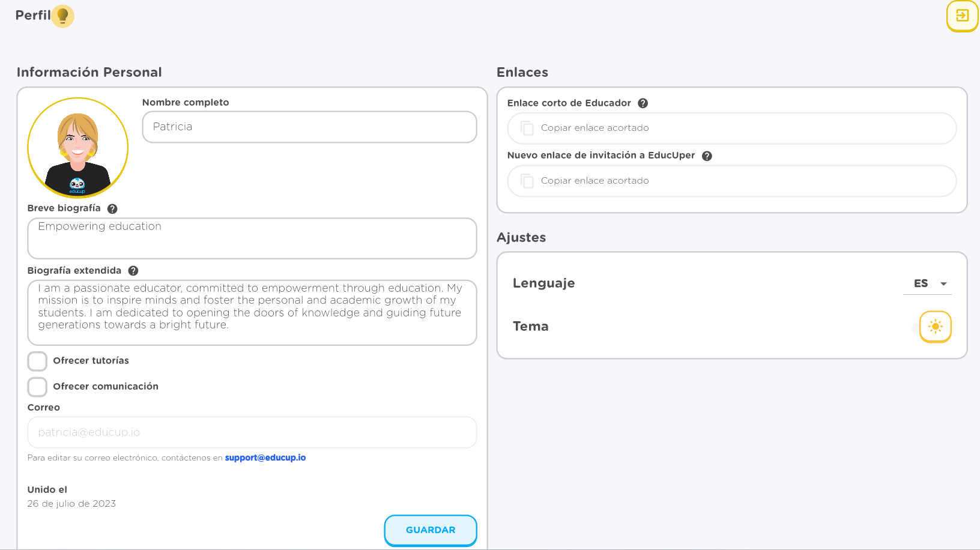
Task: Click the Lenguaje dropdown arrow
Action: coord(943,284)
